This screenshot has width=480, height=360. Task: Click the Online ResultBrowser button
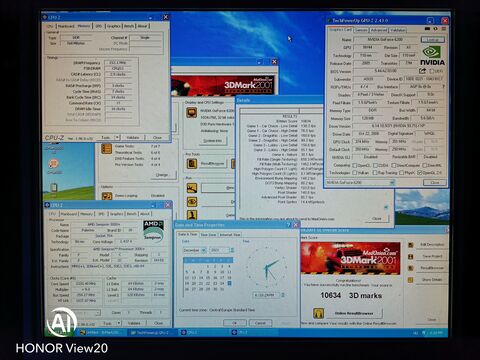(x=353, y=313)
